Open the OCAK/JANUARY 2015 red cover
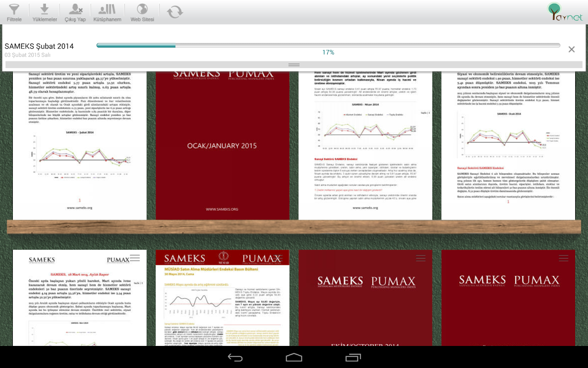Screen dimensions: 588x368 point(222,145)
